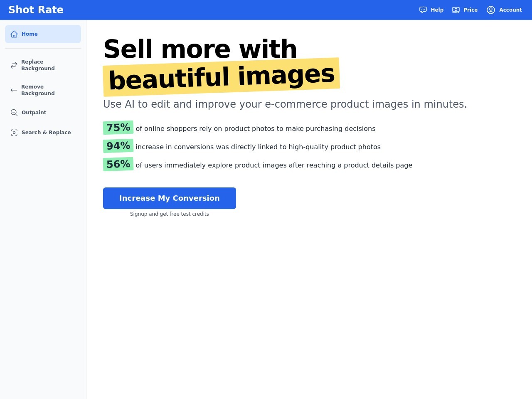Go to the Outpaint tool text label
Image resolution: width=532 pixels, height=399 pixels.
point(34,113)
